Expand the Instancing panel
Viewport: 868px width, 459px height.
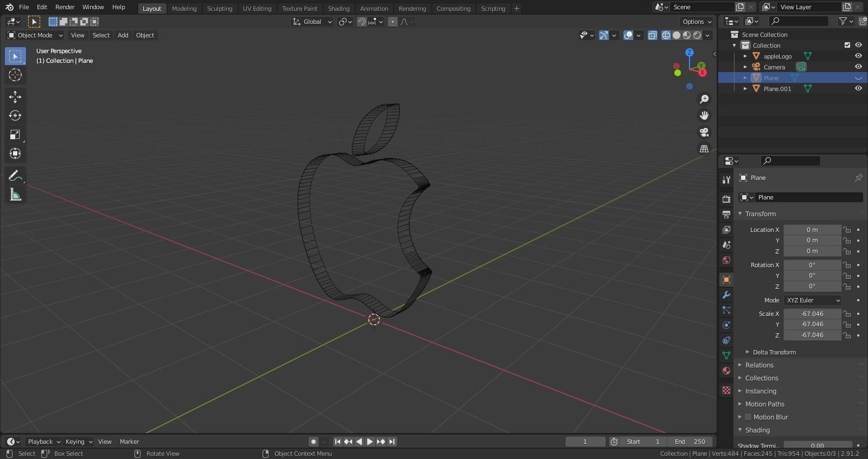761,391
